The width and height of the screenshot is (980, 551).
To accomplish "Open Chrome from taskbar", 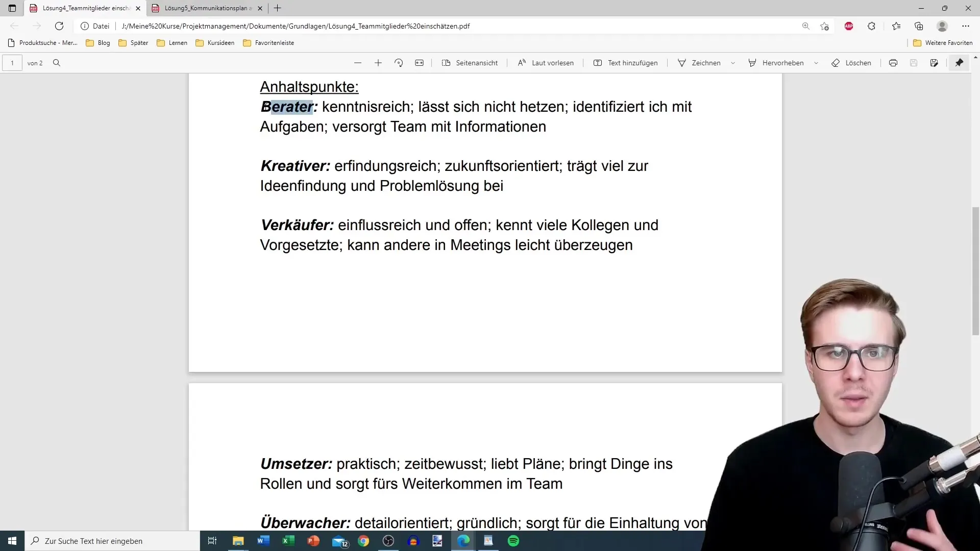I will [x=363, y=541].
